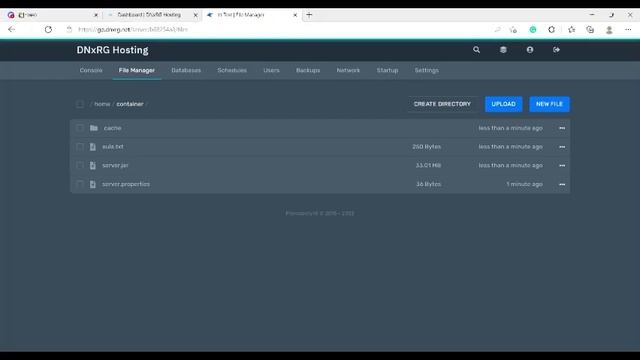Click the eula.txt file icon
640x360 pixels.
pos(93,147)
